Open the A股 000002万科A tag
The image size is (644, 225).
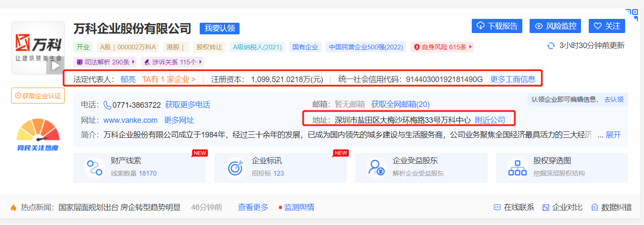click(x=128, y=47)
